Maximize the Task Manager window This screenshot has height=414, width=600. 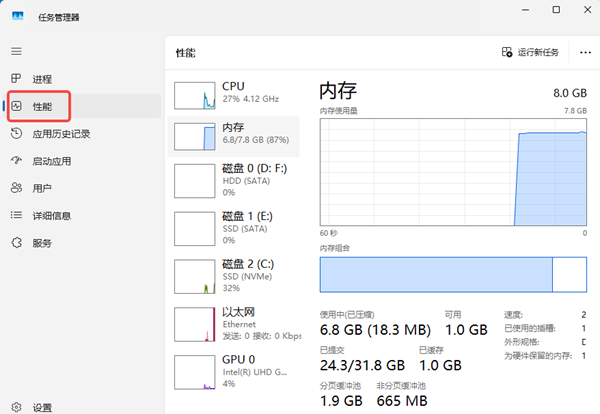[x=556, y=10]
